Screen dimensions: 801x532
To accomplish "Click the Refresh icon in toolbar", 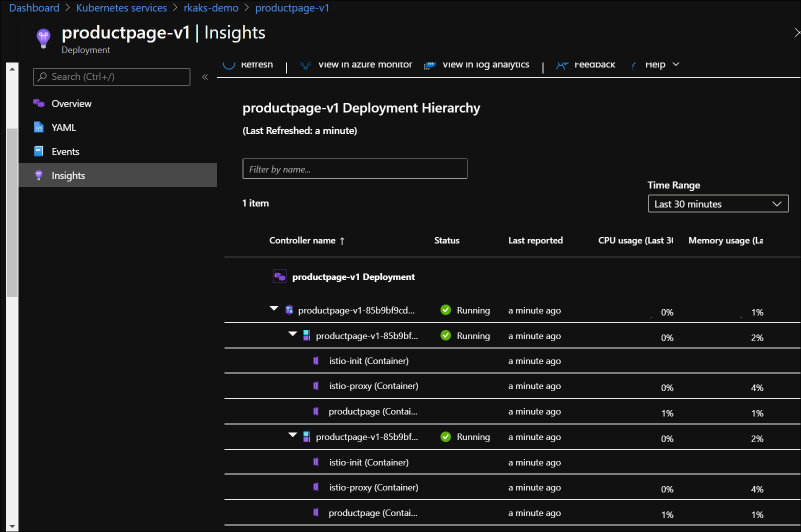I will (229, 64).
